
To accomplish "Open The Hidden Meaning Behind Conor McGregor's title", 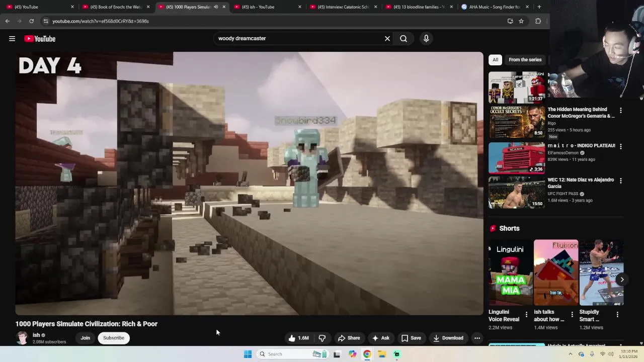I will point(581,113).
